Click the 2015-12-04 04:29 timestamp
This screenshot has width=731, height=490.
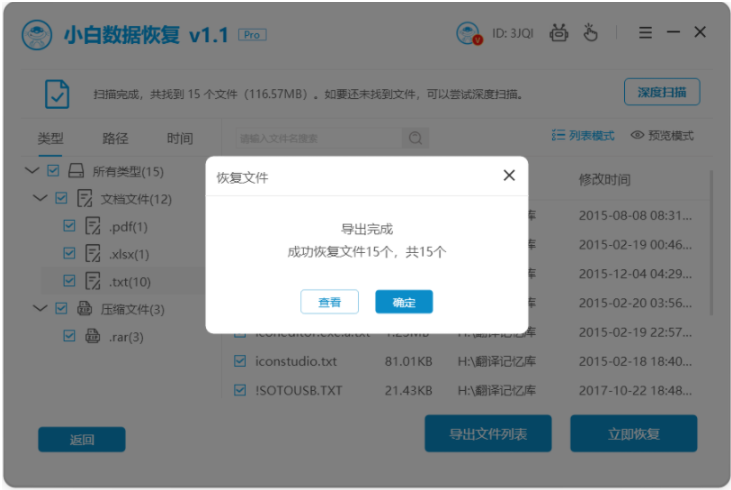click(x=635, y=274)
